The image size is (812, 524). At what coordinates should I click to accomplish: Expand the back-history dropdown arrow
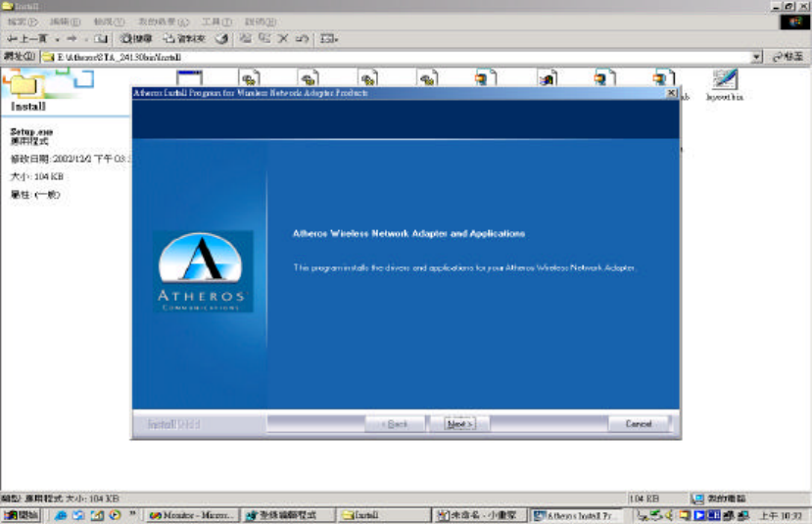[x=57, y=39]
